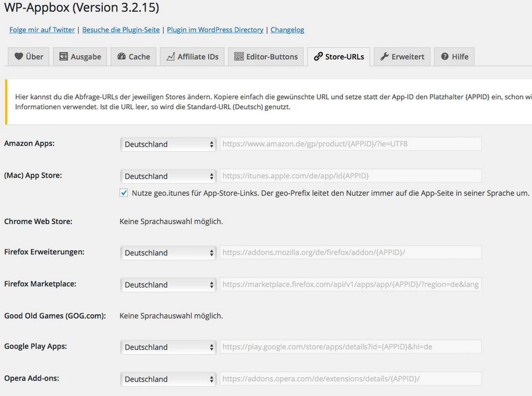The height and width of the screenshot is (396, 532).
Task: Open (Mac) App Store country dropdown
Action: click(x=168, y=176)
